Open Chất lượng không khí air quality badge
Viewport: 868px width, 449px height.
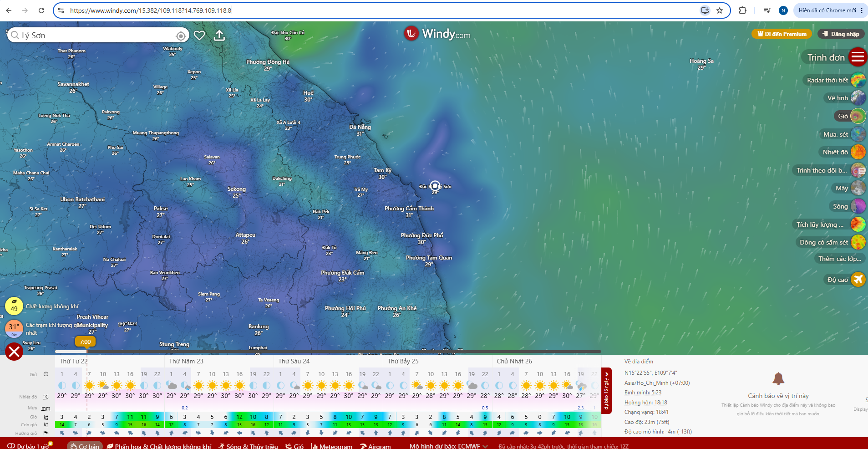click(14, 306)
